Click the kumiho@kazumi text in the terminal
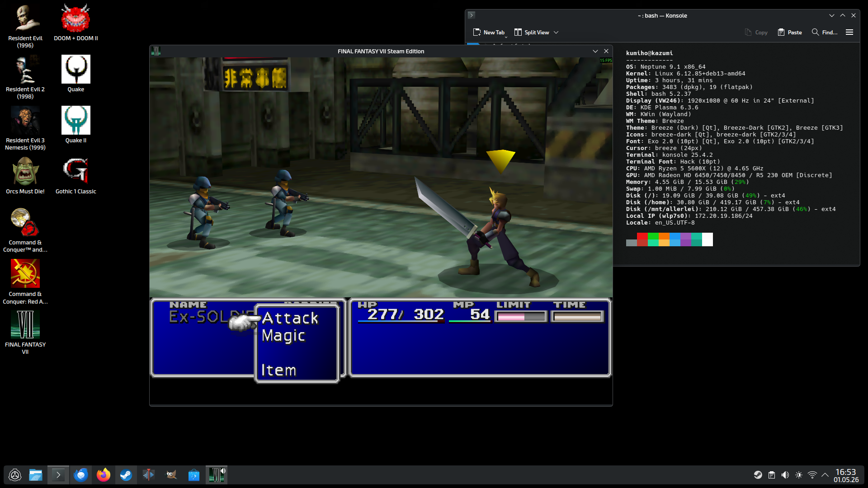Image resolution: width=868 pixels, height=488 pixels. coord(649,53)
